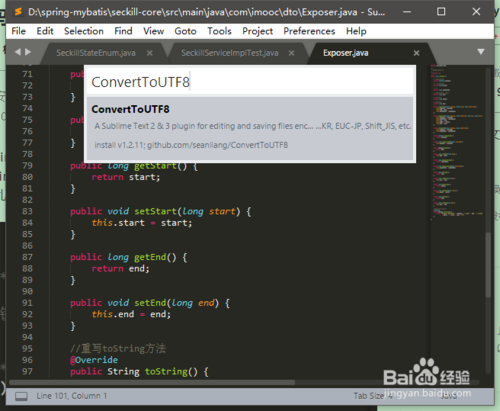Minimize the Sublime Text window
Viewport: 500px width, 411px height.
(407, 12)
